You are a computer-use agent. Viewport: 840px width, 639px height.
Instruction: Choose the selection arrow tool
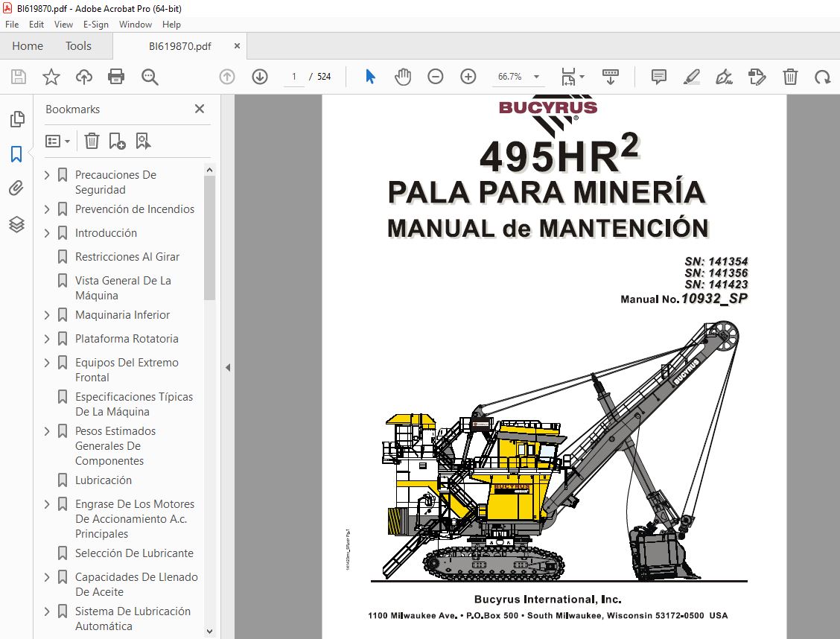click(x=370, y=77)
